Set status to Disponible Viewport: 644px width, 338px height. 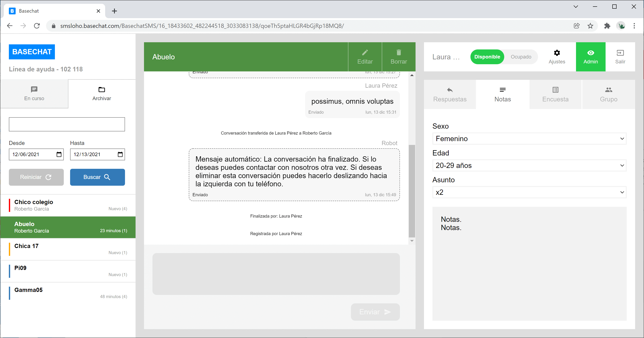(x=487, y=57)
